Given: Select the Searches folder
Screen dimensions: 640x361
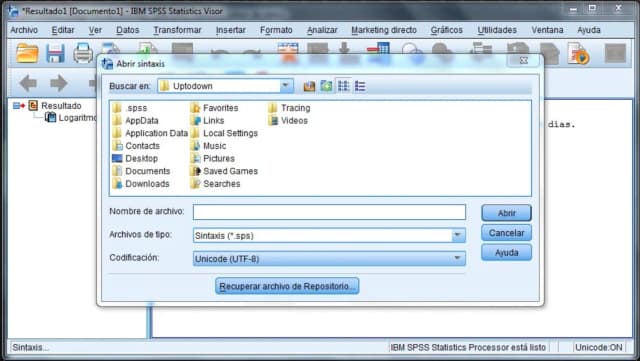Looking at the screenshot, I should pos(216,184).
